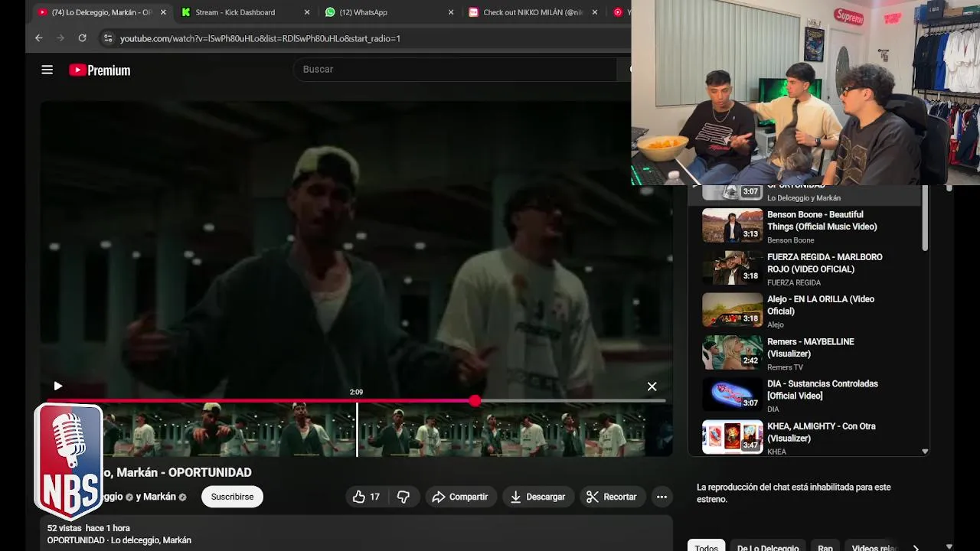Screen dimensions: 980x551
Task: Show more filter chips with right arrow
Action: 916,546
